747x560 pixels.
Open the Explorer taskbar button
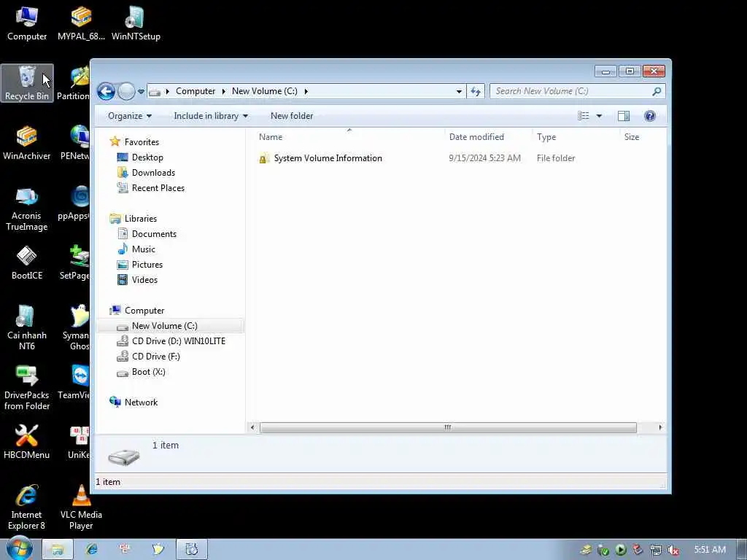58,550
